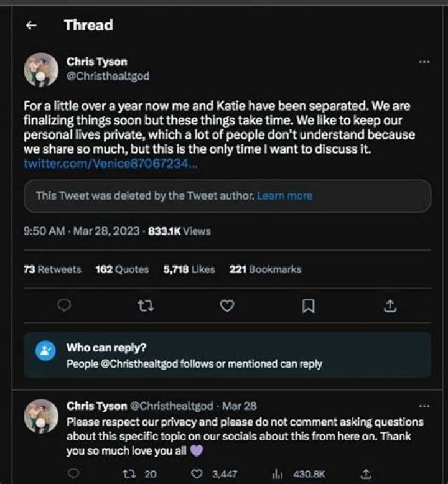Image resolution: width=448 pixels, height=484 pixels.
Task: Reply to the privacy follow-up tweet
Action: click(72, 473)
